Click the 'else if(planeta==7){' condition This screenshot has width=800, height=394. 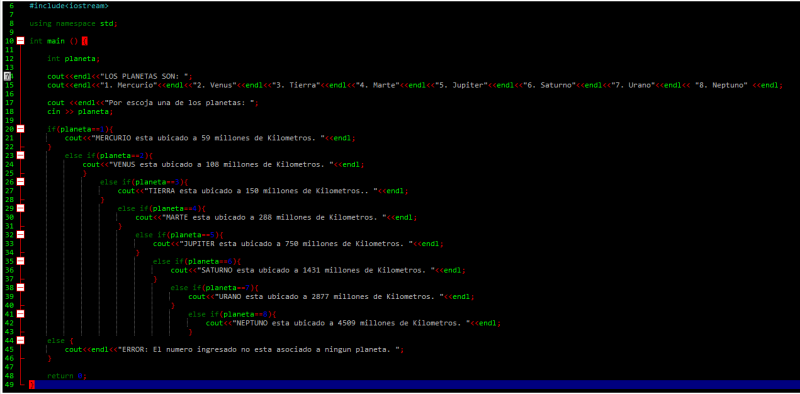coord(215,288)
